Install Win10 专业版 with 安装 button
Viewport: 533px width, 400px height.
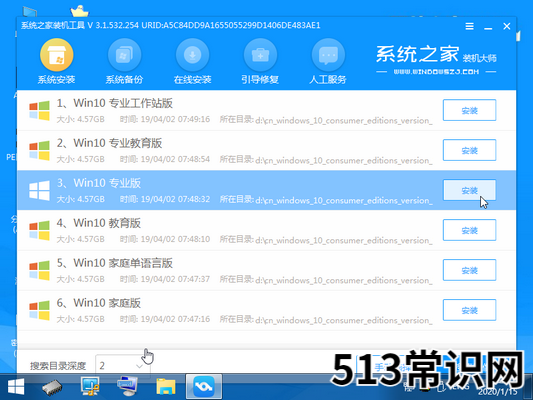469,190
